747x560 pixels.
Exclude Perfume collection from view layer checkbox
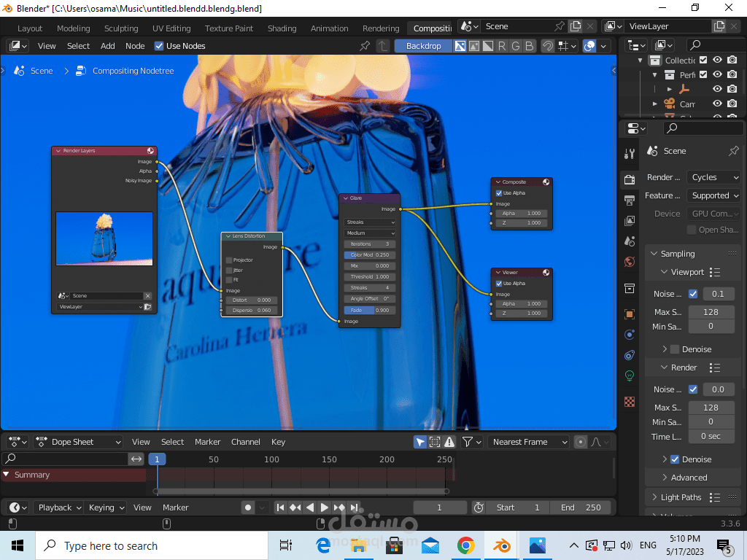point(703,74)
